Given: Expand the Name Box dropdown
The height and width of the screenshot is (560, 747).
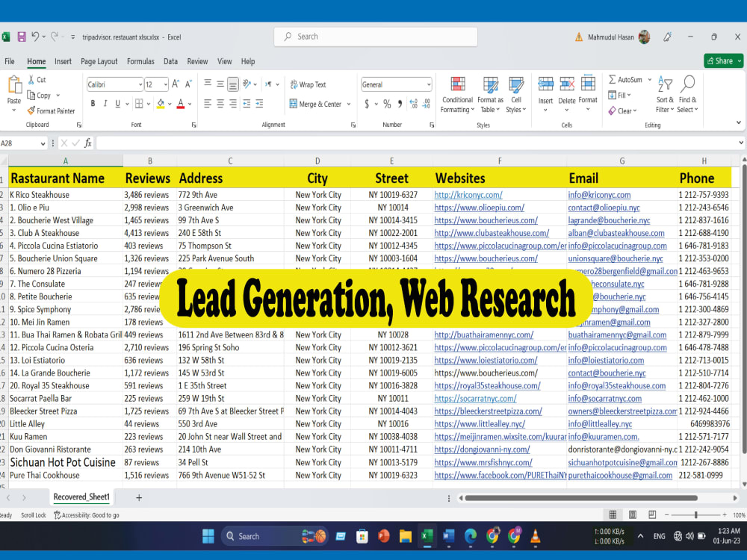Looking at the screenshot, I should (43, 143).
